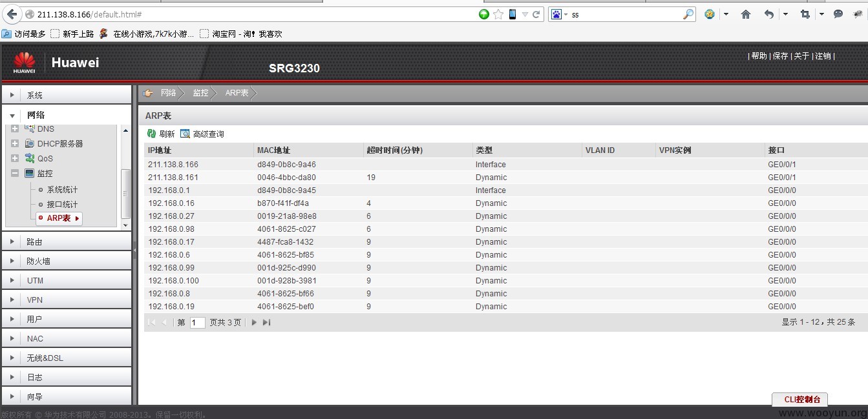
Task: Click the browser back arrow button
Action: (x=12, y=14)
